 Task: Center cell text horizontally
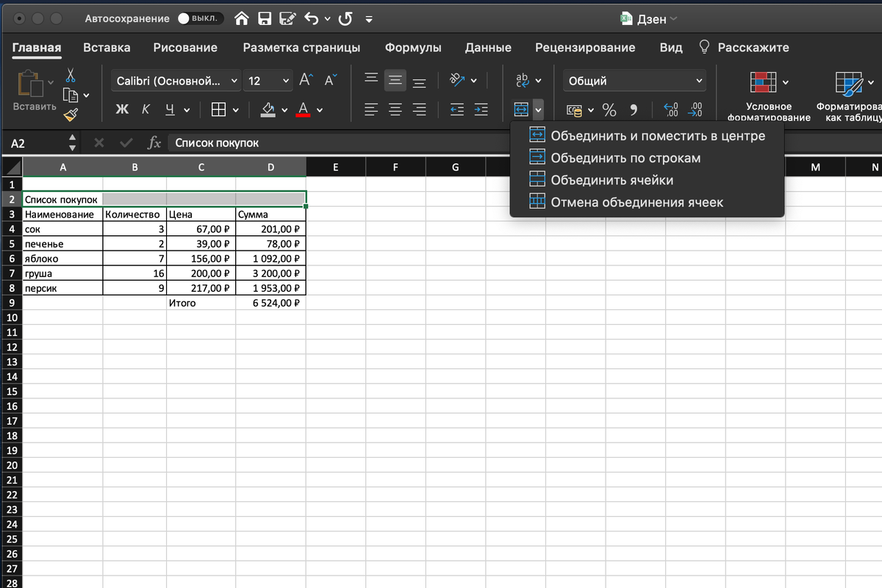pyautogui.click(x=395, y=110)
